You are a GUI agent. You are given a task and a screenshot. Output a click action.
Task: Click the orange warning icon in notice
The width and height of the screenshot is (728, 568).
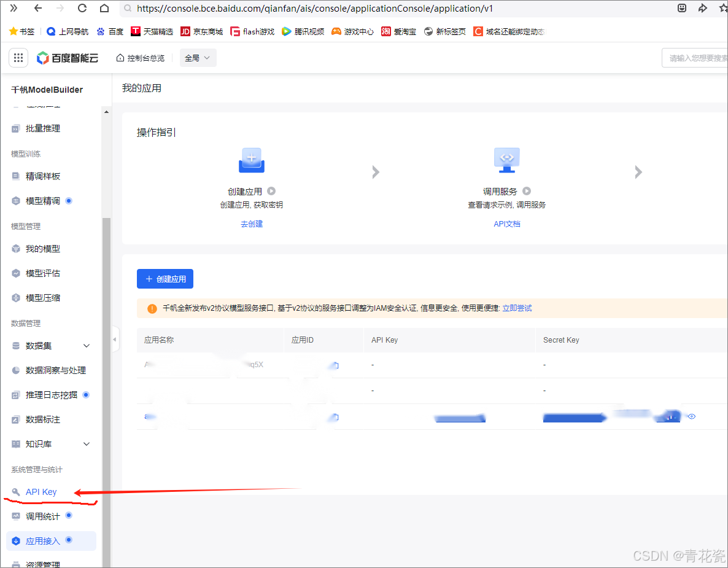[152, 309]
